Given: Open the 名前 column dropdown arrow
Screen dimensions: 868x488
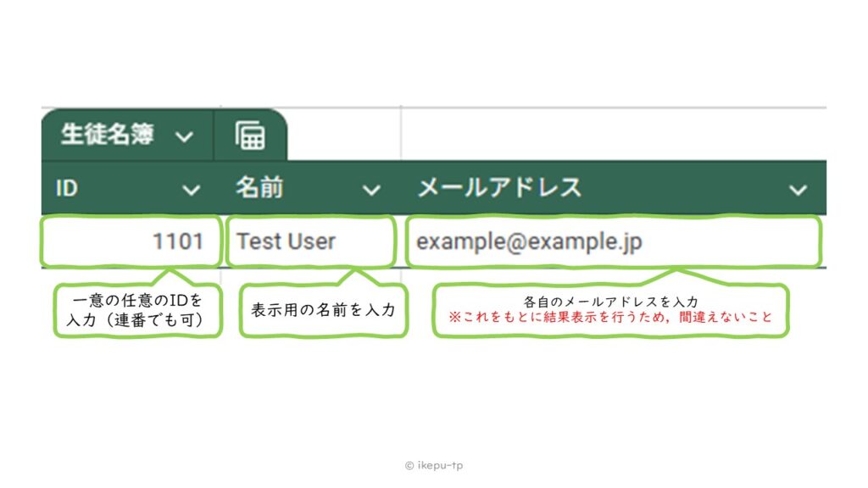Looking at the screenshot, I should point(371,190).
